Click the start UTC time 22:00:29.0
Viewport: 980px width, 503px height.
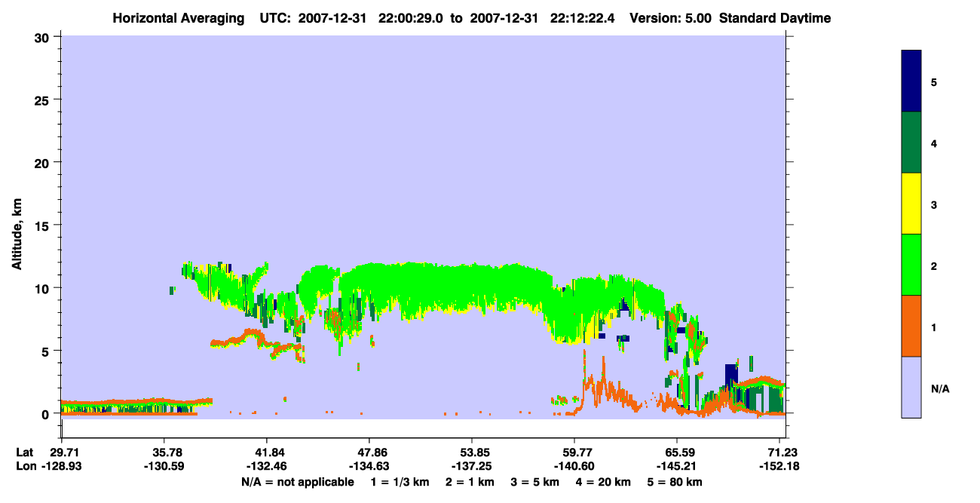pos(410,18)
